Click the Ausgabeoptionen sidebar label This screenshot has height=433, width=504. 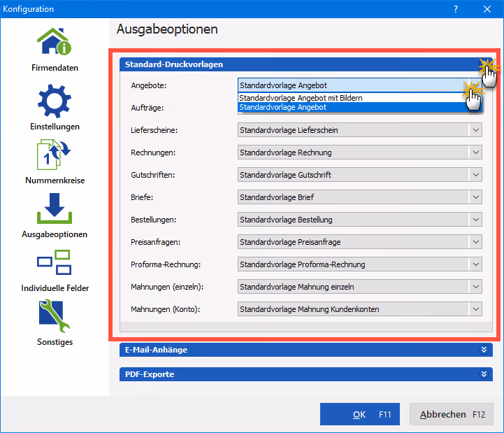point(55,234)
